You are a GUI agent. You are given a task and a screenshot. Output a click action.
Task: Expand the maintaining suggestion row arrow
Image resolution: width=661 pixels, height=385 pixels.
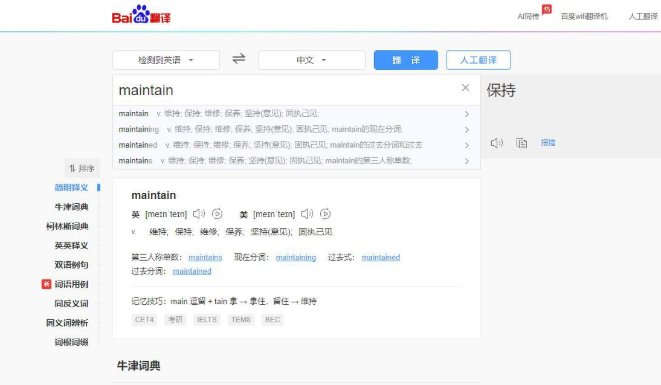(x=467, y=129)
